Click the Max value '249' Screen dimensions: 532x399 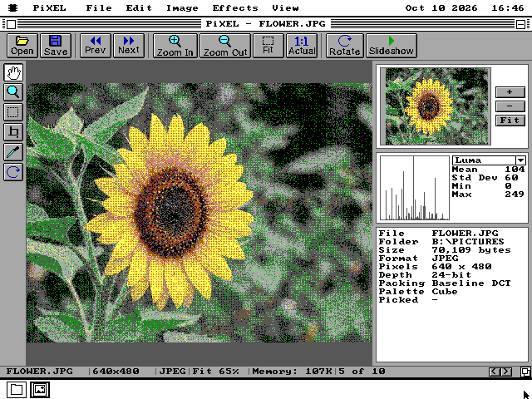pos(515,195)
